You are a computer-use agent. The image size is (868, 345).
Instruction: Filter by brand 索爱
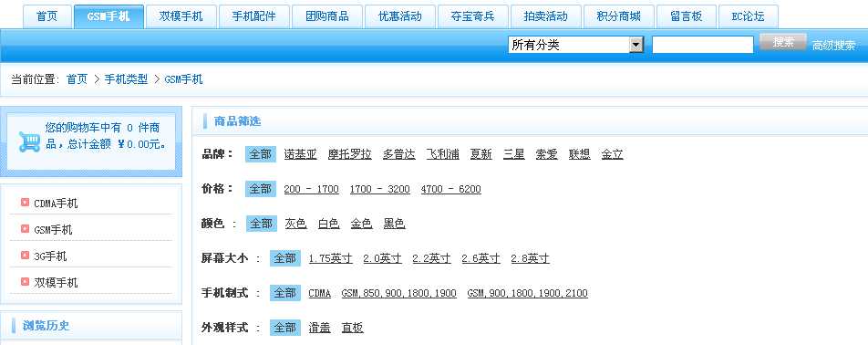(x=546, y=154)
